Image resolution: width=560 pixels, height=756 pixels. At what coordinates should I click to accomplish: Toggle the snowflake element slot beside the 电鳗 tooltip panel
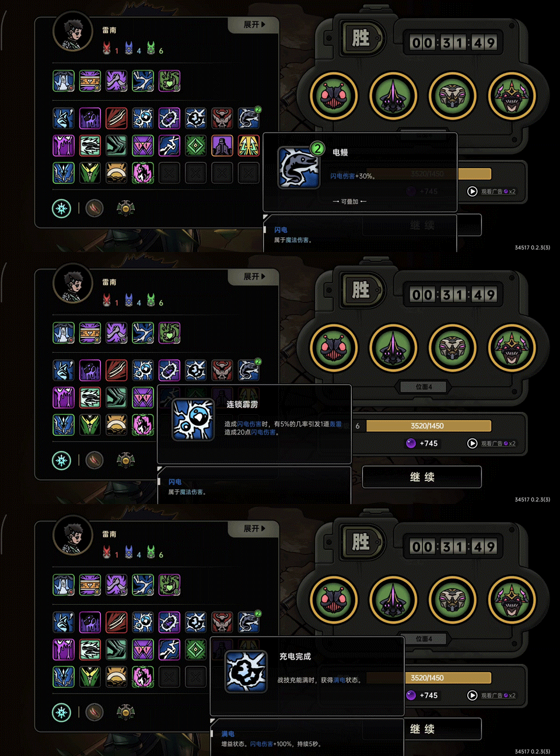(x=61, y=208)
